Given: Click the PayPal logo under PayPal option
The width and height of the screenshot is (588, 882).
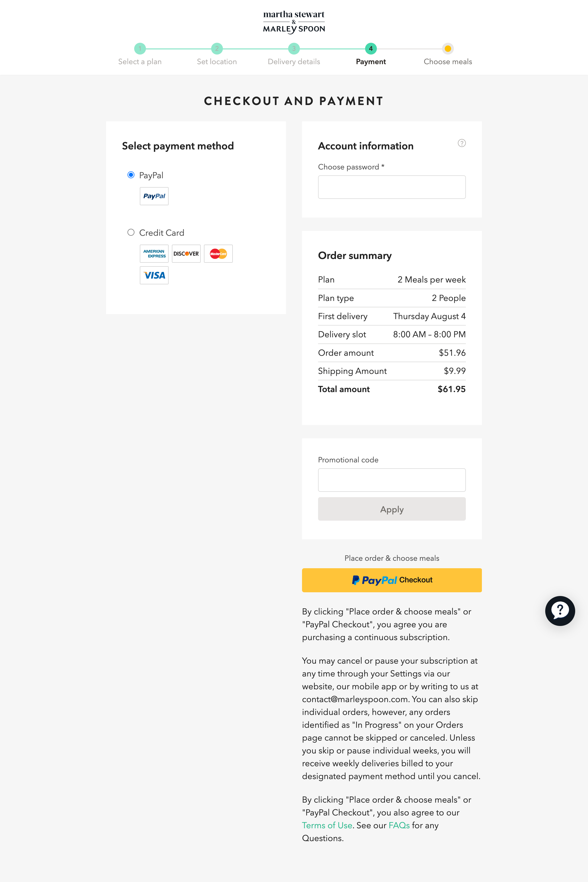Looking at the screenshot, I should click(154, 196).
